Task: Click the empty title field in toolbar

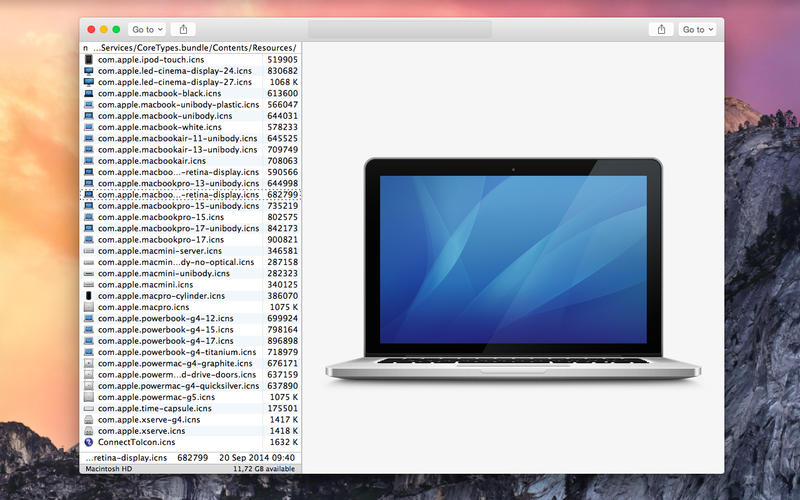Action: (x=399, y=30)
